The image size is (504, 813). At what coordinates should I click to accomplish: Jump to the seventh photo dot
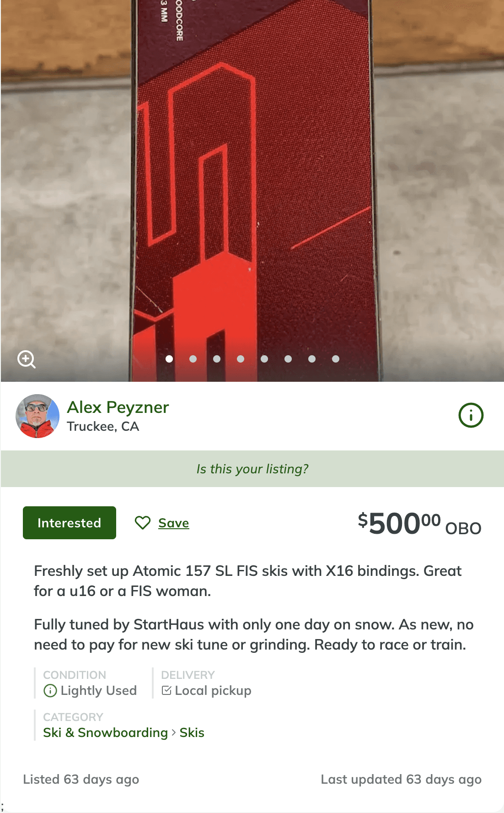coord(312,359)
